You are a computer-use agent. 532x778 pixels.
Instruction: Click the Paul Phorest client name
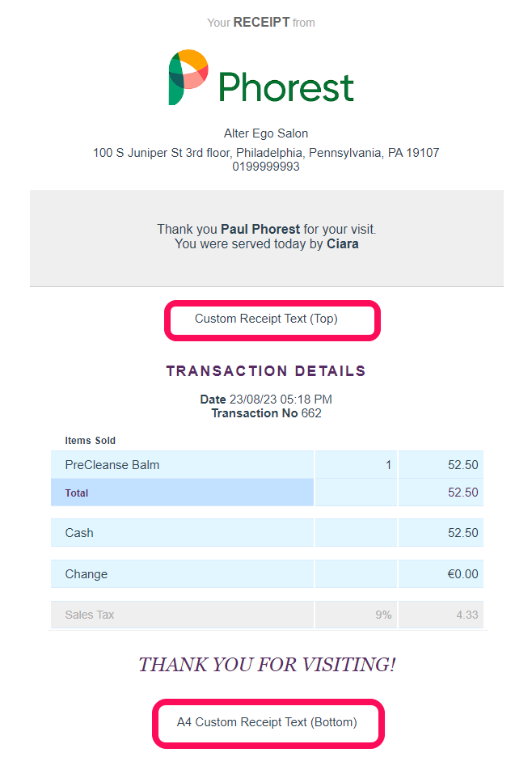[260, 229]
